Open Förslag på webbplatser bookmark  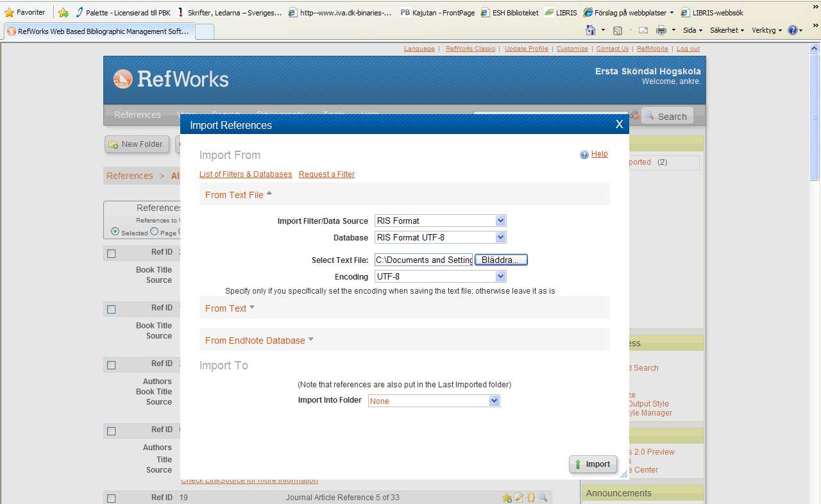[x=629, y=12]
